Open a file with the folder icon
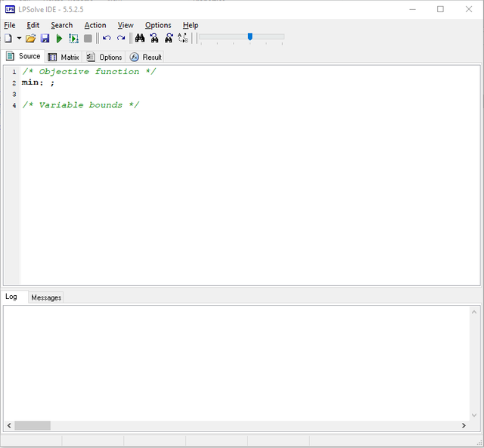484x448 pixels. [30, 39]
